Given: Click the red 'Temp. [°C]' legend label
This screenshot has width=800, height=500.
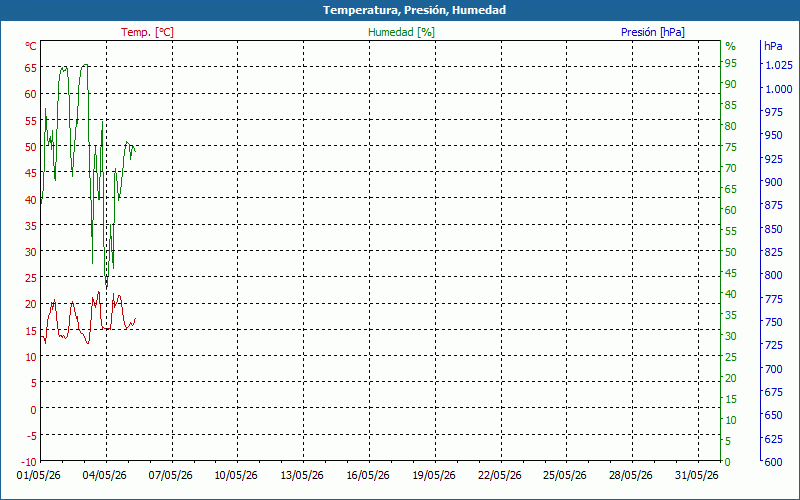Looking at the screenshot, I should tap(147, 32).
